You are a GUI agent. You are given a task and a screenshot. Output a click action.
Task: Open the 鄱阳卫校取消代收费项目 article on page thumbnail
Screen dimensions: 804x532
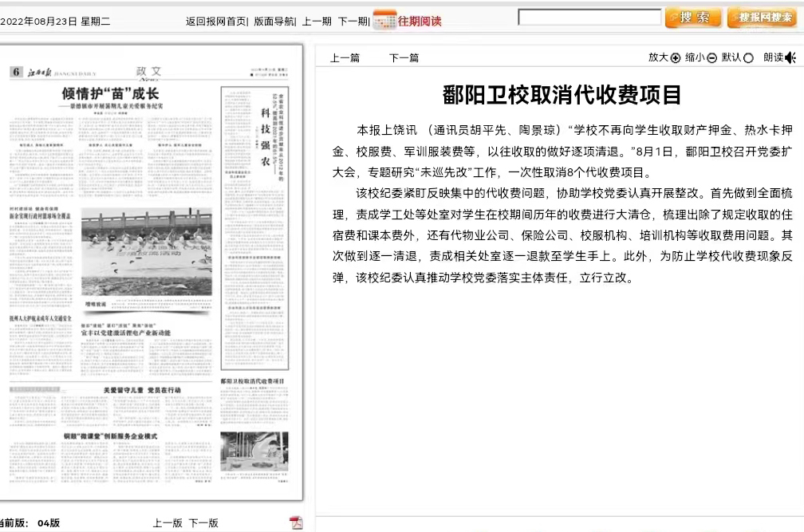point(252,381)
